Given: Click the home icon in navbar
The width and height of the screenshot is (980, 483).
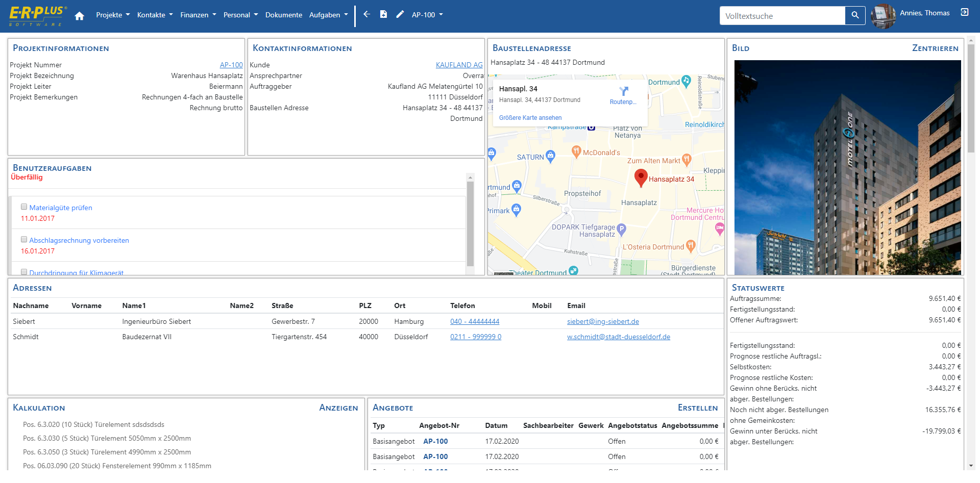Looking at the screenshot, I should [79, 16].
